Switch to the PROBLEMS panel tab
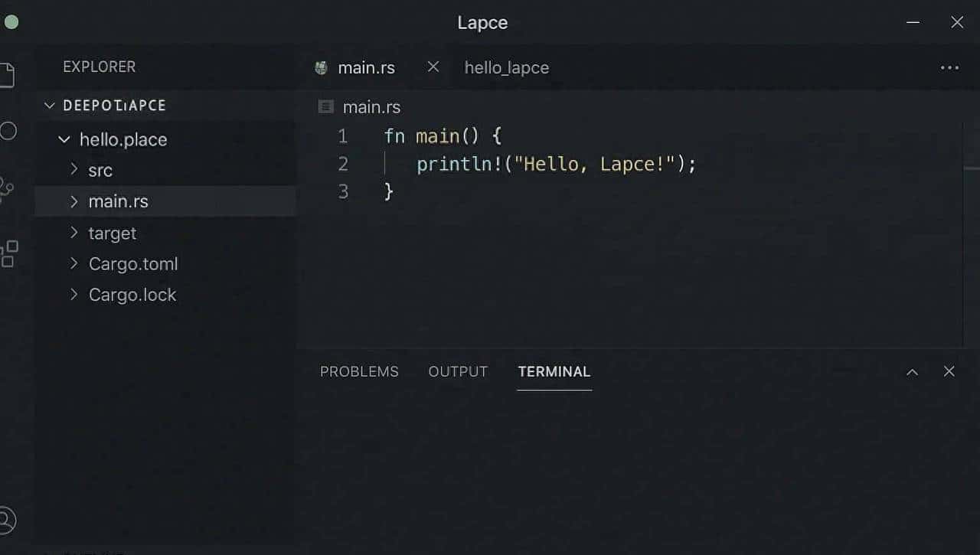980x555 pixels. [x=359, y=372]
